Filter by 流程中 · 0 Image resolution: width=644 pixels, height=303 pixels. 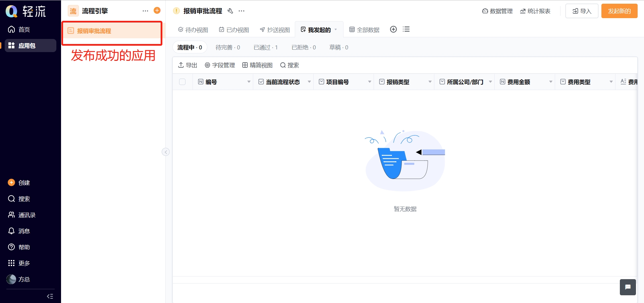[x=190, y=47]
